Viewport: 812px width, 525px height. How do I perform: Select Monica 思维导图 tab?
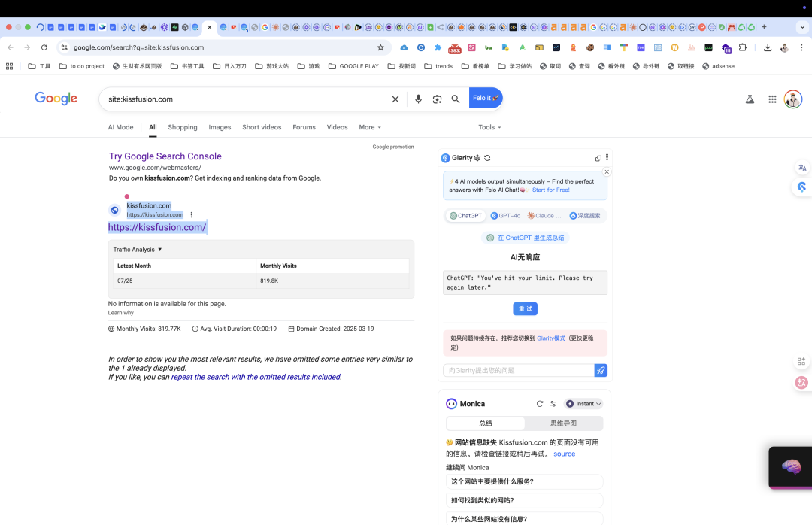(x=563, y=423)
